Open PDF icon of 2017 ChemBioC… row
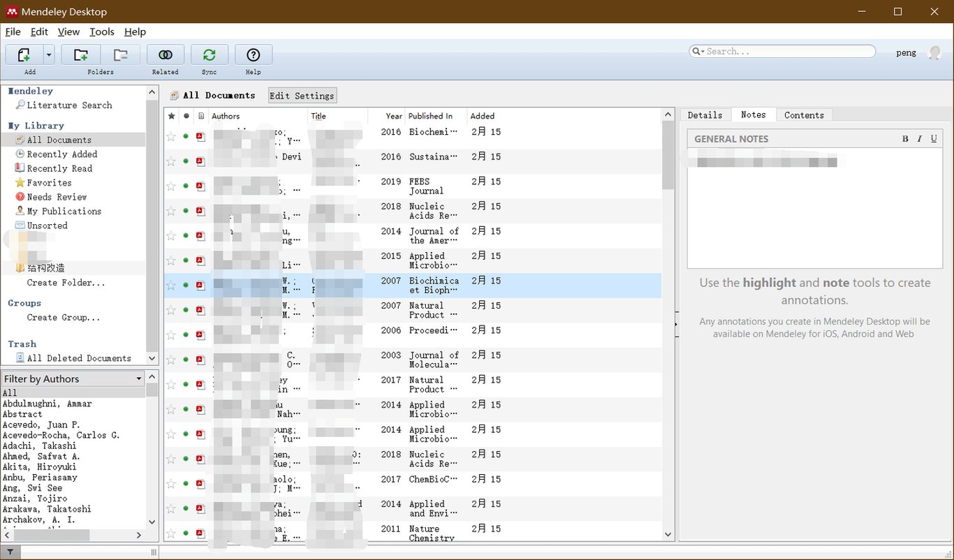Screen dimensions: 954x560 [200, 484]
